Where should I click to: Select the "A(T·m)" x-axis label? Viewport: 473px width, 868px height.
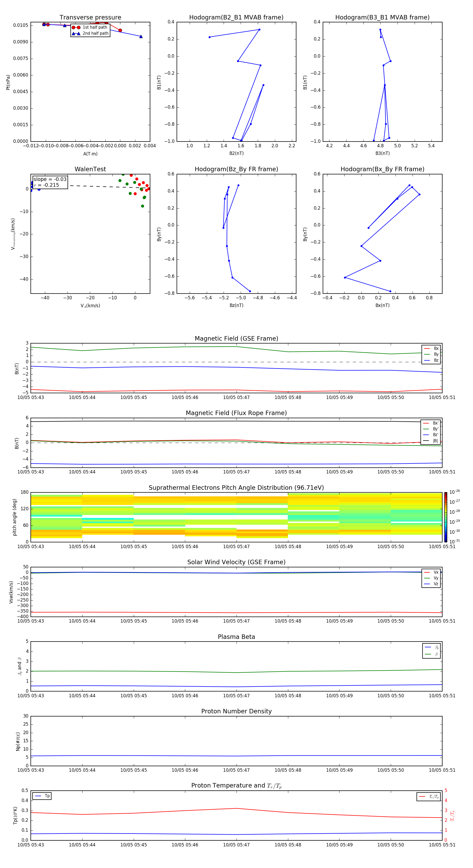click(x=90, y=154)
